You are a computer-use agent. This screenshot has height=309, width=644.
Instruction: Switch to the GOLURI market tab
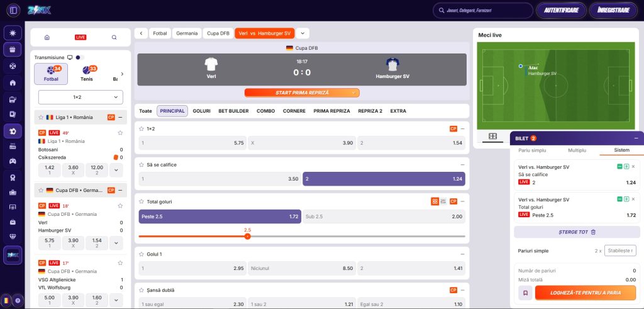[x=202, y=111]
